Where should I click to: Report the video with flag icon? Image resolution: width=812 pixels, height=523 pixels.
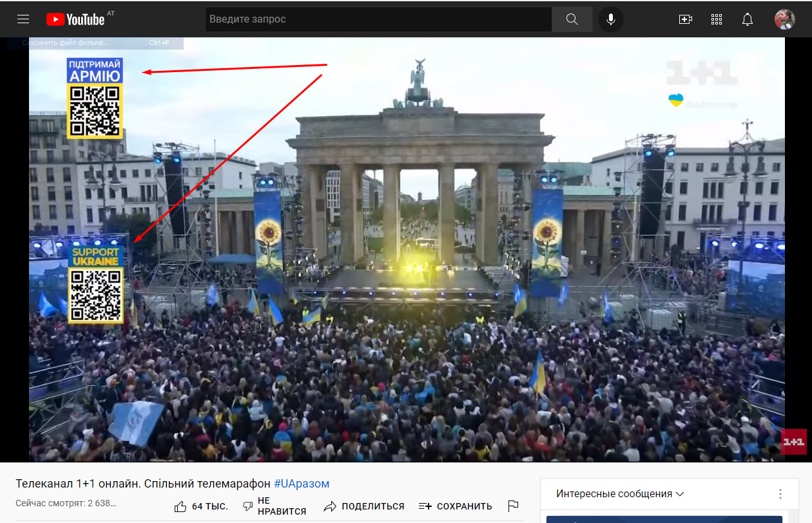click(514, 506)
